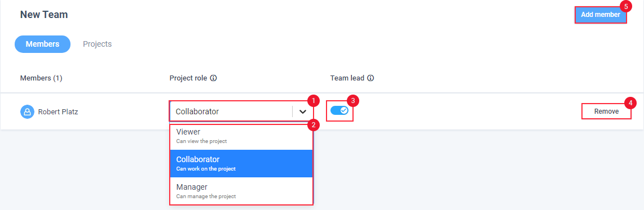Click the Members (1) column header
This screenshot has height=210, width=644.
coord(41,78)
